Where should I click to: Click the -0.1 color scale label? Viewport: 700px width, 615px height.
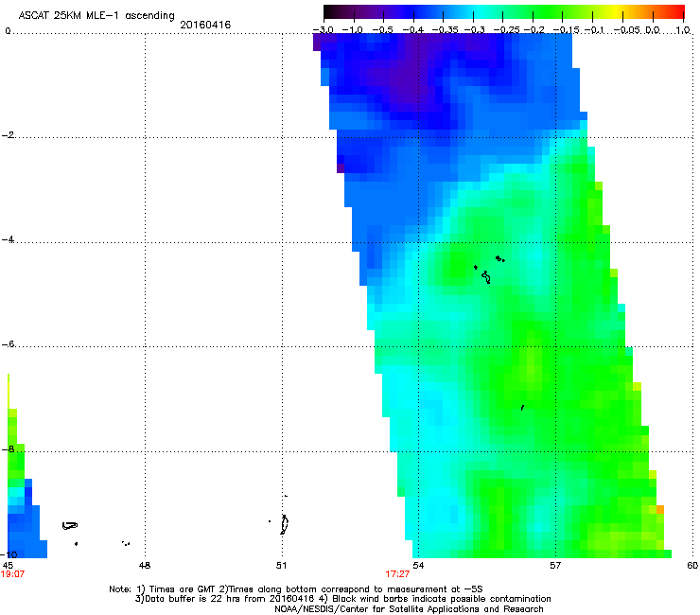click(x=594, y=30)
